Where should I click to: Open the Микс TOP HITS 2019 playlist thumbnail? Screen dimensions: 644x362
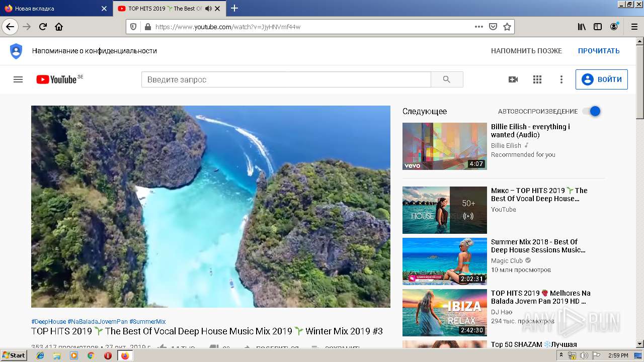(445, 210)
